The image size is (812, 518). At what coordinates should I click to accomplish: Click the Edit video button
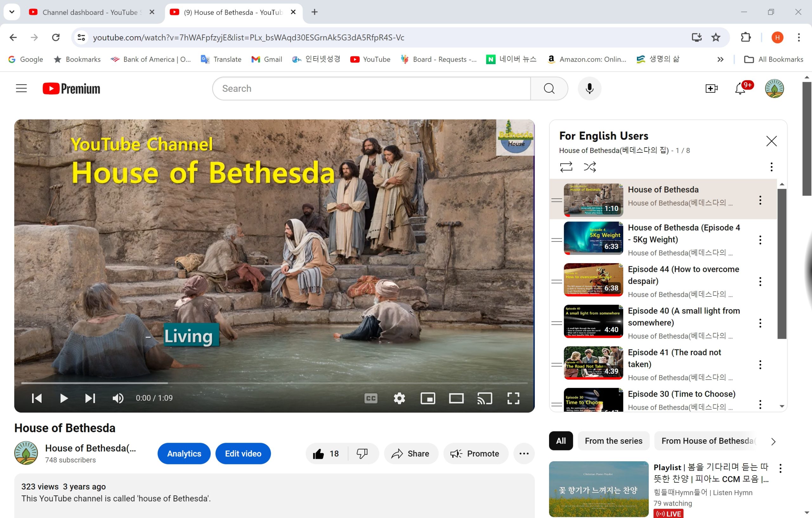[243, 454]
